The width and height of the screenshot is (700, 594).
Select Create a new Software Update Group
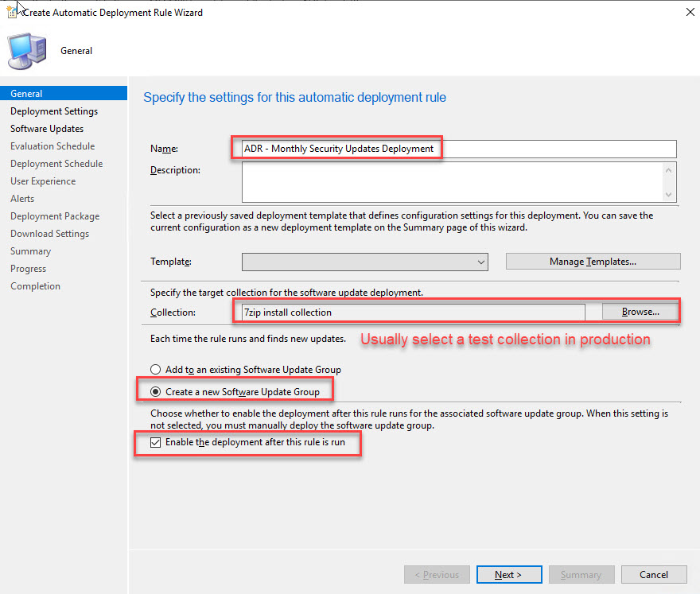pyautogui.click(x=156, y=391)
